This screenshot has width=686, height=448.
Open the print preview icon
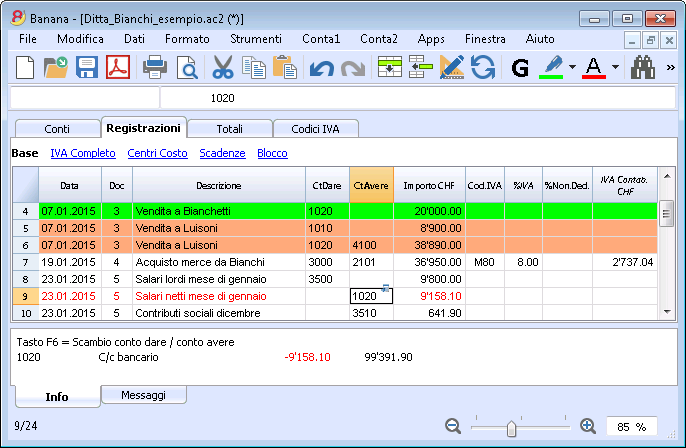click(x=186, y=68)
